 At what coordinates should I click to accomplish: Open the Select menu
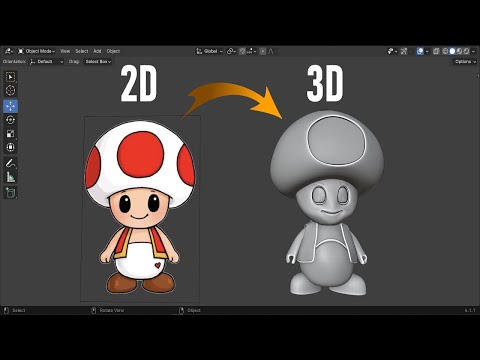[x=82, y=51]
